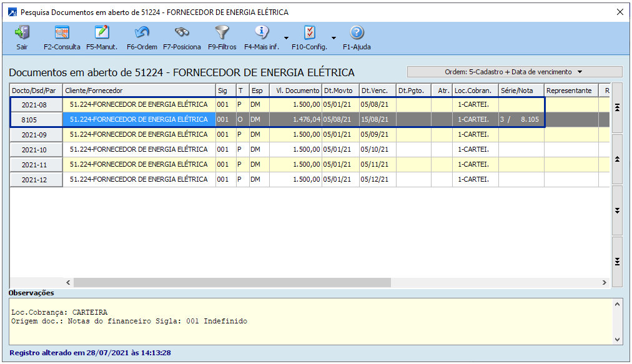This screenshot has width=632, height=364.
Task: Click the Sair exit door icon
Action: click(22, 32)
